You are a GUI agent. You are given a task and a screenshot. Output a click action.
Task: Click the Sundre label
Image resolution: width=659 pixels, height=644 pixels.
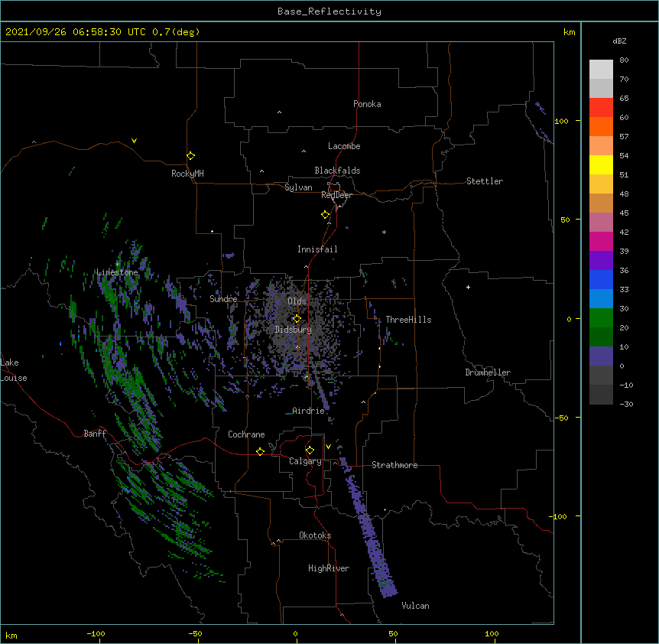click(x=223, y=299)
